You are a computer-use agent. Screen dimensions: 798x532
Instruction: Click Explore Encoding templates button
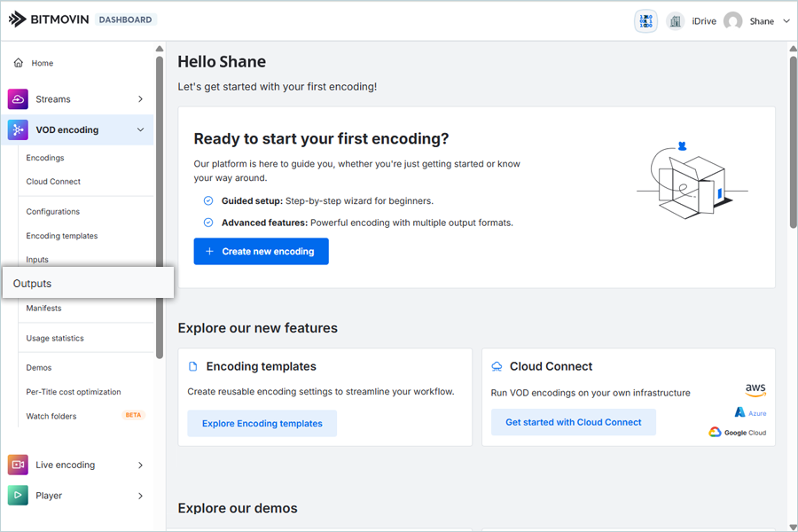262,423
